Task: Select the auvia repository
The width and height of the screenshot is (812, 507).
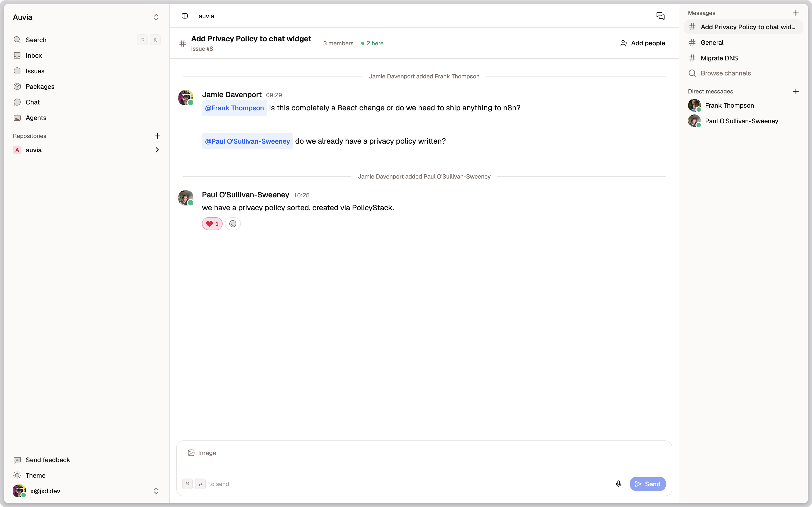Action: [x=86, y=150]
